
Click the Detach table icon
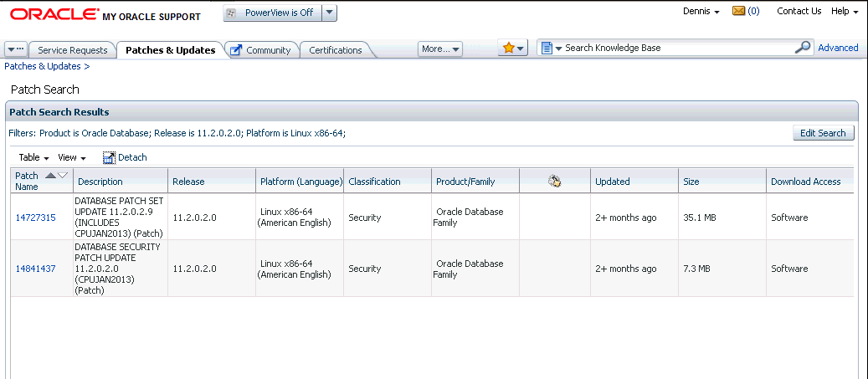pyautogui.click(x=109, y=157)
